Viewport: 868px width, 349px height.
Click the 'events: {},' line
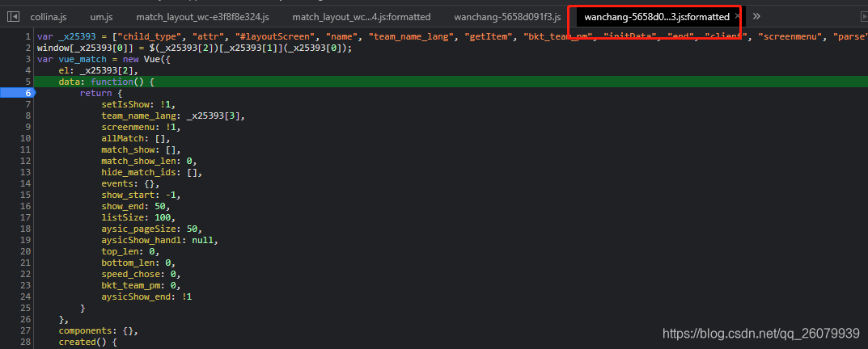130,183
